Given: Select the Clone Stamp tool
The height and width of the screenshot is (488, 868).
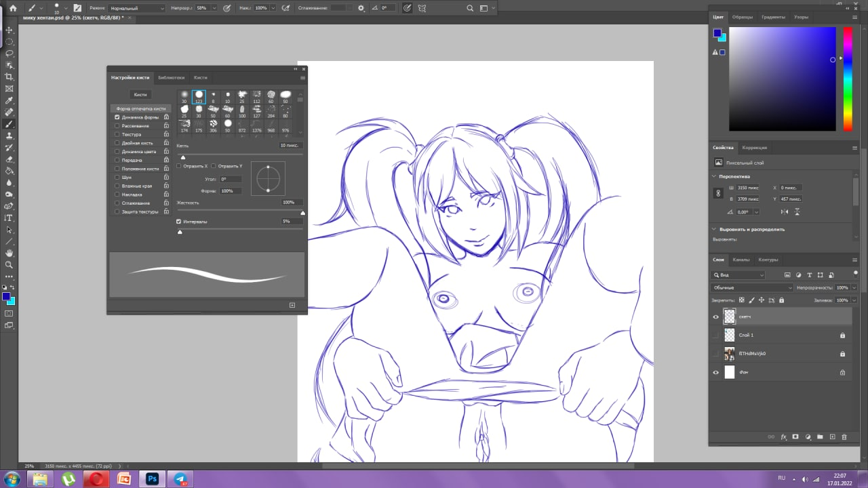Looking at the screenshot, I should pos(9,136).
